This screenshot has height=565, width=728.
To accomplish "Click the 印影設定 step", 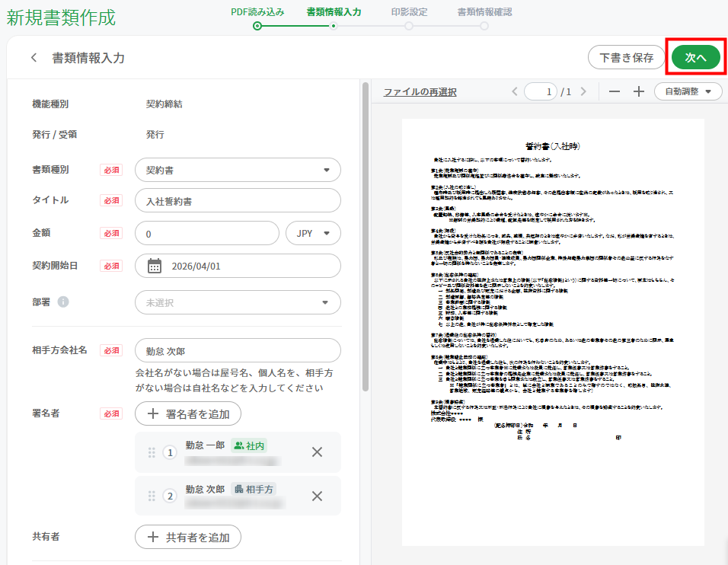I will [409, 12].
